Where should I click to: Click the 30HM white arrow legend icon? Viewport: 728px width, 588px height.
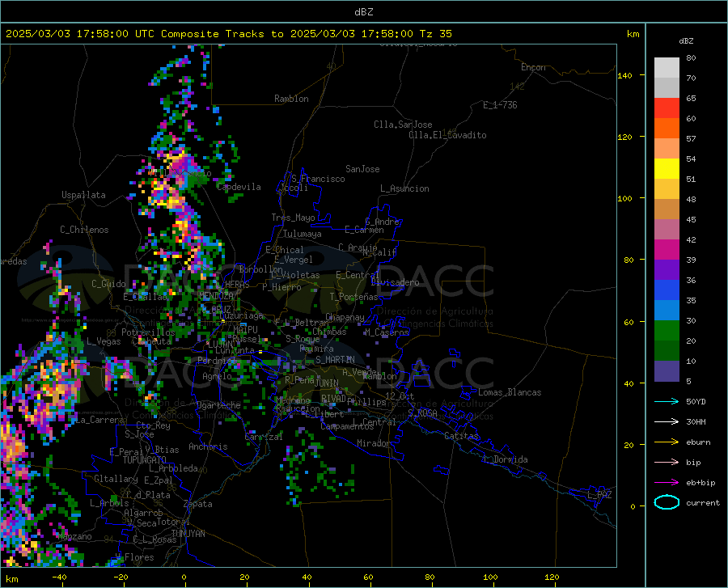(x=667, y=421)
